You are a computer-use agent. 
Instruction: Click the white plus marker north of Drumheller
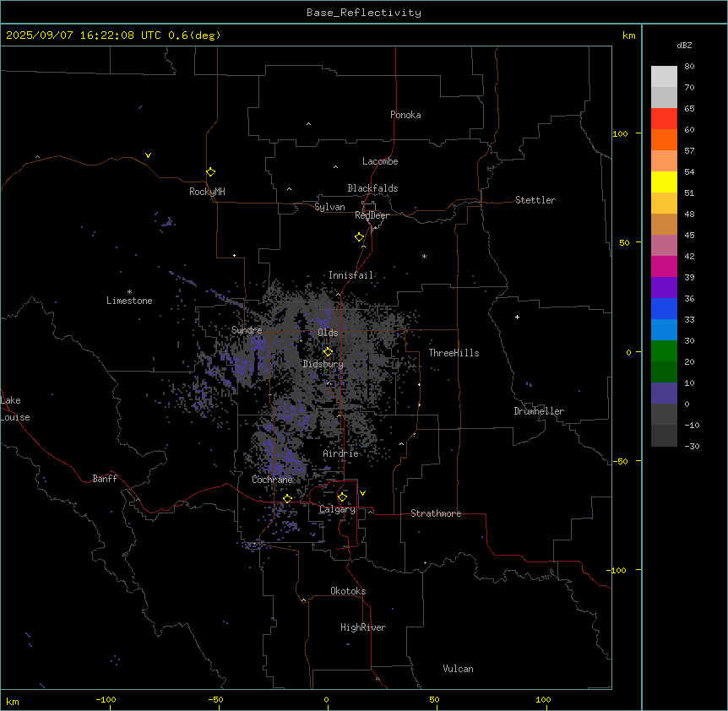pos(517,317)
